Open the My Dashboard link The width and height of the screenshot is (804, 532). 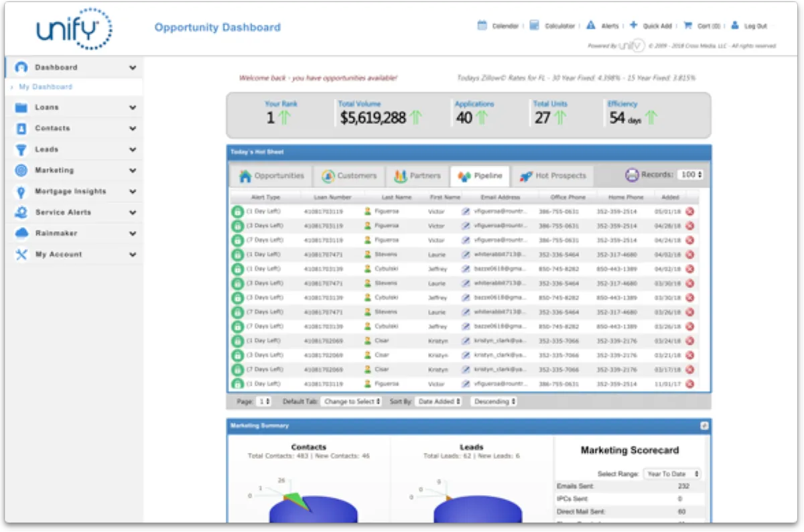pyautogui.click(x=46, y=87)
